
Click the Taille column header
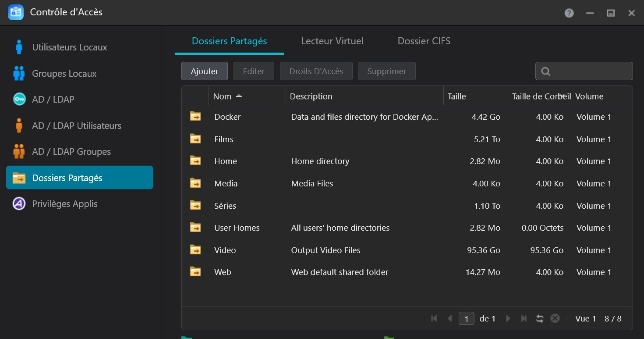tap(457, 96)
